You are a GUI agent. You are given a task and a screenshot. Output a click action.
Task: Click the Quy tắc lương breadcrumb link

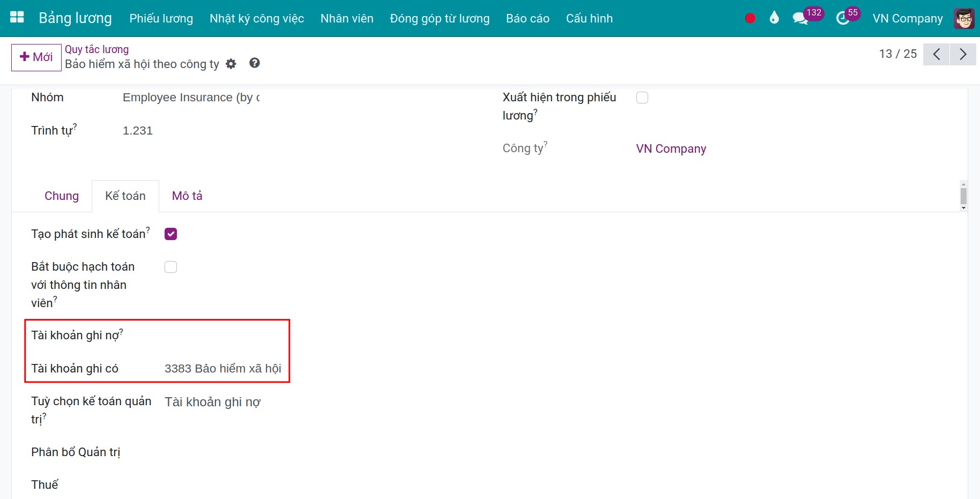[x=97, y=49]
